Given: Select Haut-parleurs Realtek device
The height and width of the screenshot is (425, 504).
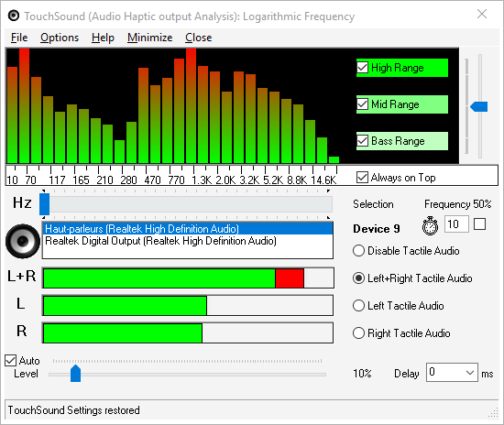Looking at the screenshot, I should (x=188, y=229).
